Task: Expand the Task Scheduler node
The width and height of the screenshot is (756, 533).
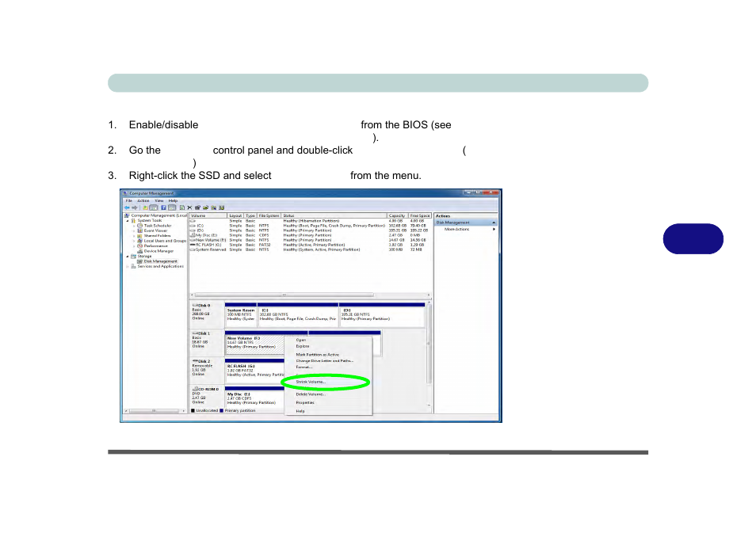Action: (134, 226)
